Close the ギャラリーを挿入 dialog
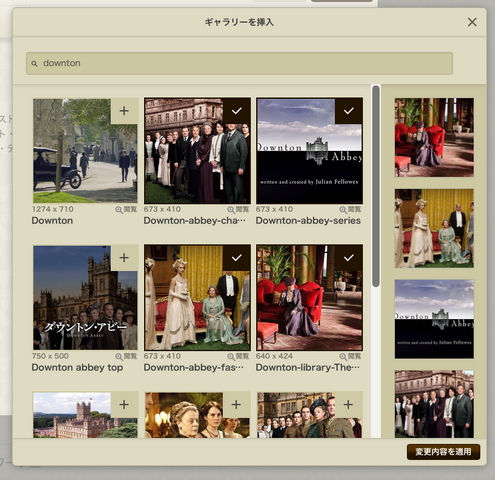 point(472,22)
